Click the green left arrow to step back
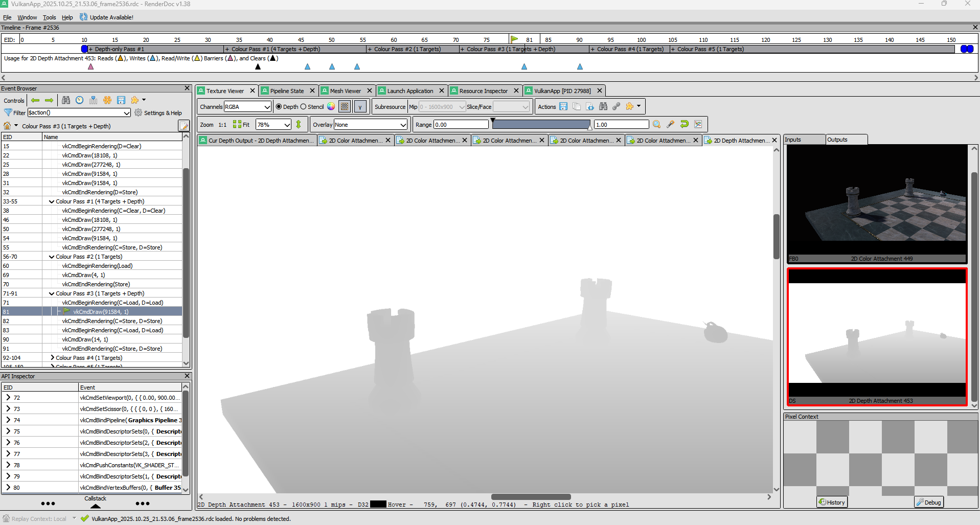980x525 pixels. coord(35,100)
